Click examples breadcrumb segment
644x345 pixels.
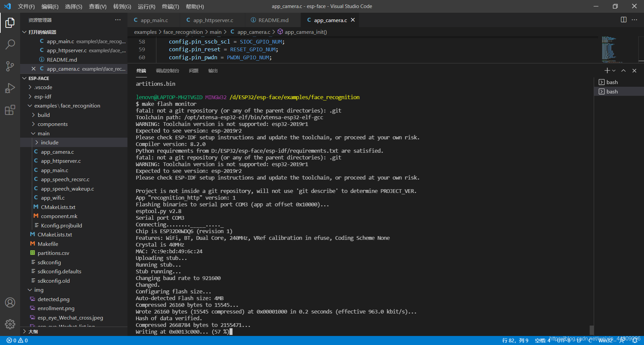tap(145, 32)
